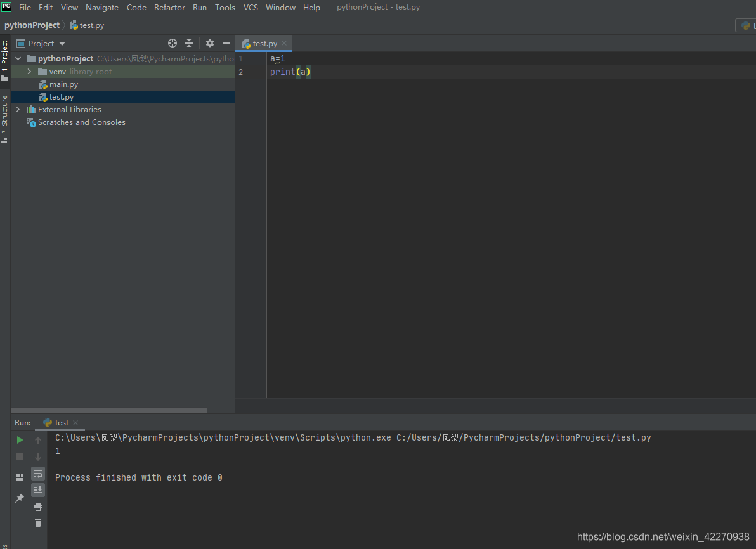Select opened file in Project view
This screenshot has height=549, width=756.
coord(172,43)
